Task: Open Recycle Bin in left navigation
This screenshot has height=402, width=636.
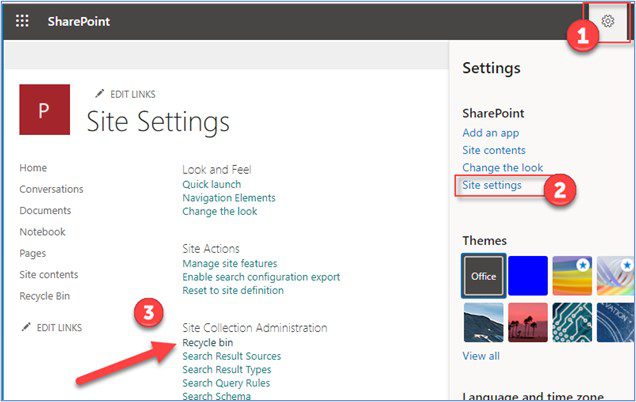Action: (x=45, y=296)
